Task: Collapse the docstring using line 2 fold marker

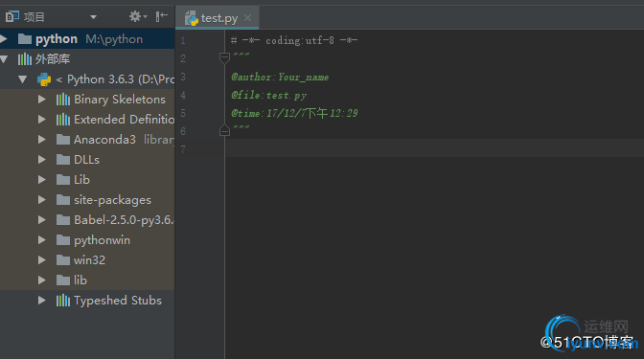Action: tap(224, 58)
